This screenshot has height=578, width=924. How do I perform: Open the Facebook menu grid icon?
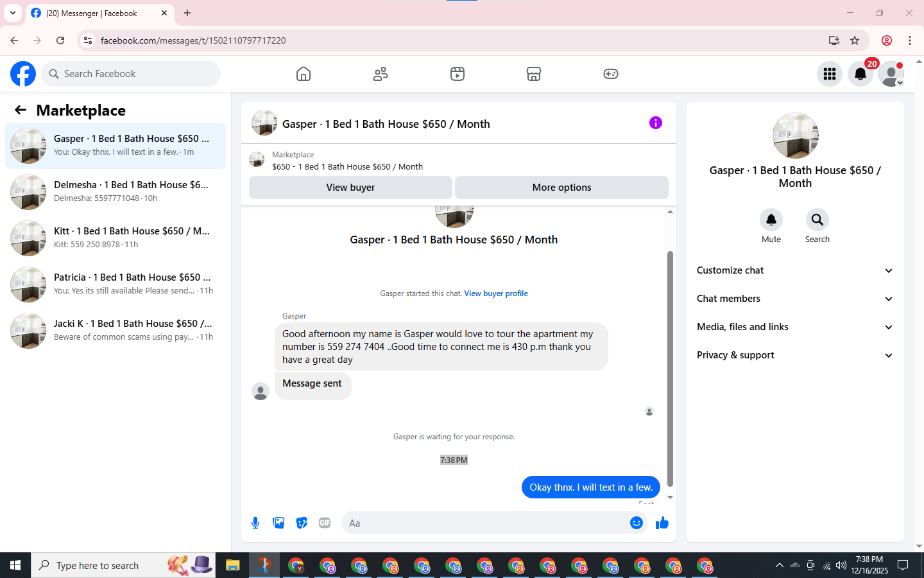[x=830, y=74]
